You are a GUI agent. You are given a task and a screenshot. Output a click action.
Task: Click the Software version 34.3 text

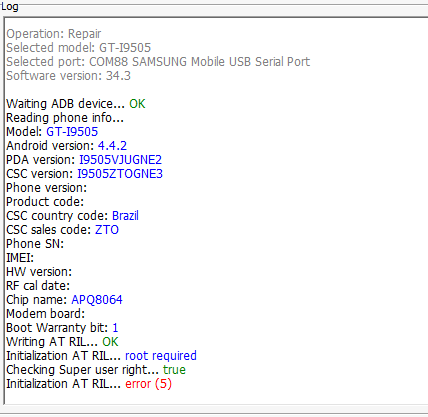68,76
